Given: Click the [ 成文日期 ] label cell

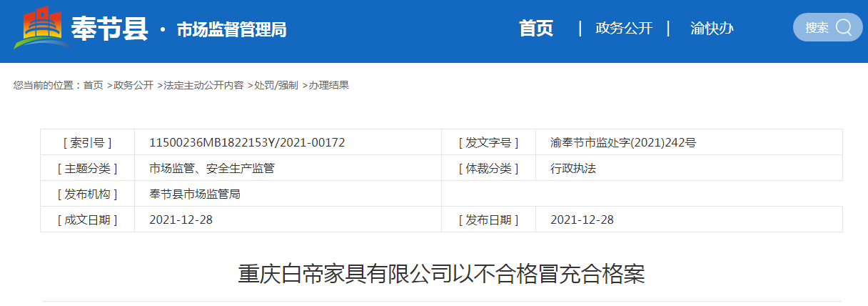Looking at the screenshot, I should [x=88, y=219].
